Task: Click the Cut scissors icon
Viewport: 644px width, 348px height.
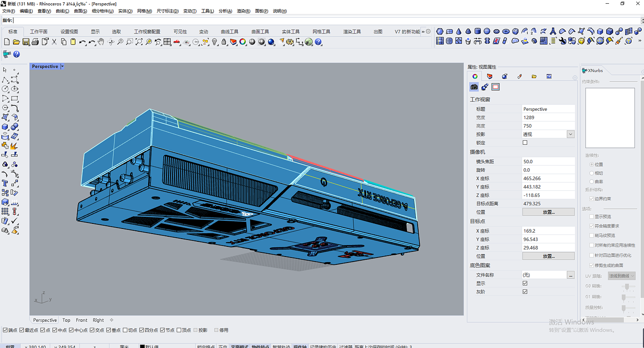Action: [54, 42]
